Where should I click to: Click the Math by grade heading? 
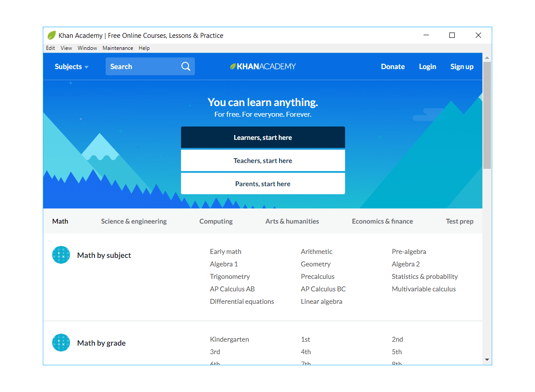tap(101, 343)
